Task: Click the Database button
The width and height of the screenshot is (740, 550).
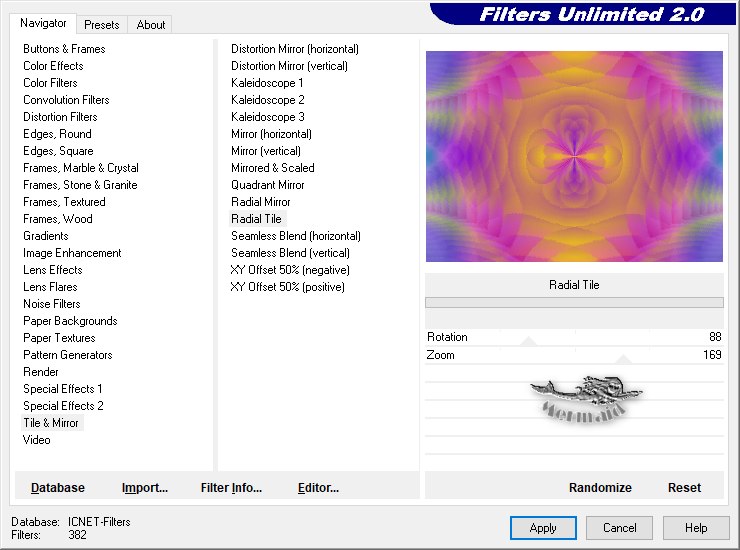Action: pos(58,488)
